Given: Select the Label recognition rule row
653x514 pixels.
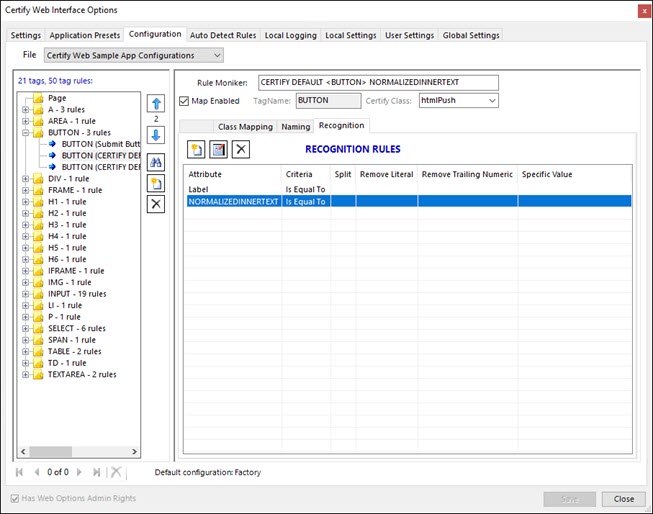Looking at the screenshot, I should 409,189.
